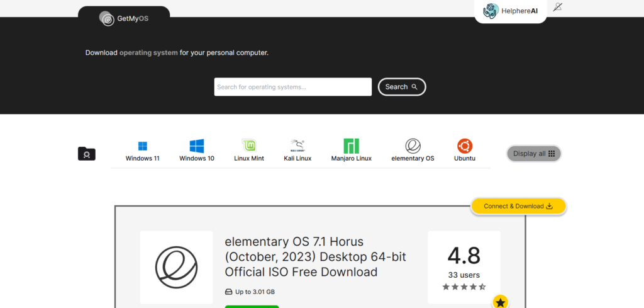Click the large elementary OS logo thumbnail
The width and height of the screenshot is (644, 308).
pos(176,267)
